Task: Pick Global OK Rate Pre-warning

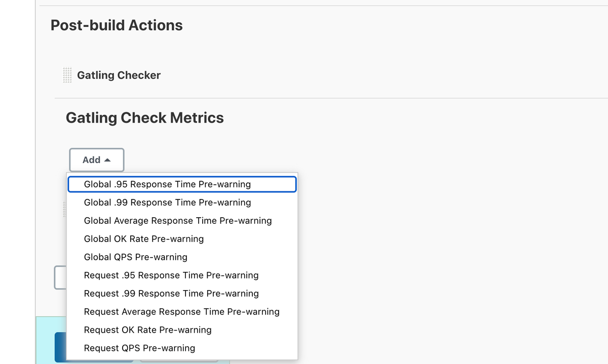Action: pos(182,239)
